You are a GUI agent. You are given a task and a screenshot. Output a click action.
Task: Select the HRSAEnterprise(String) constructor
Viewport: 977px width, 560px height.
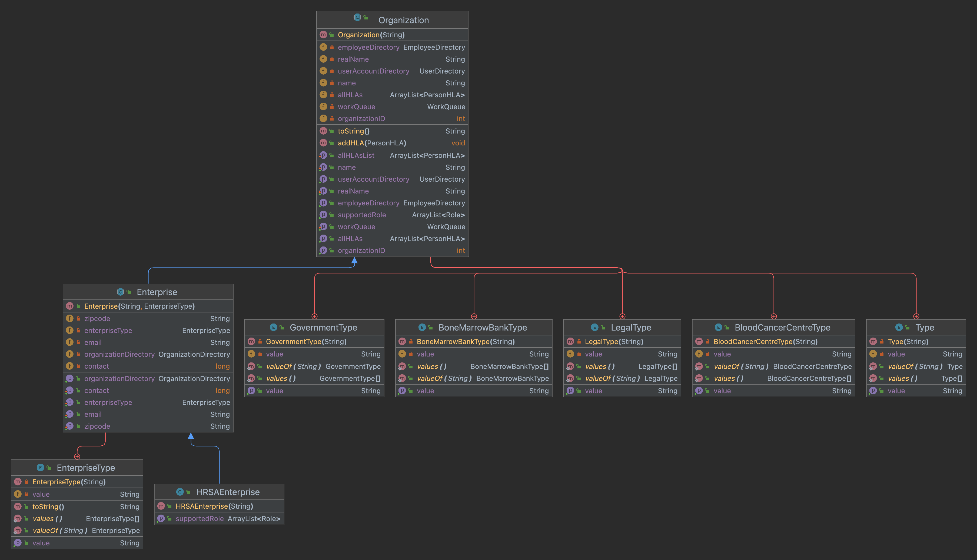click(214, 506)
